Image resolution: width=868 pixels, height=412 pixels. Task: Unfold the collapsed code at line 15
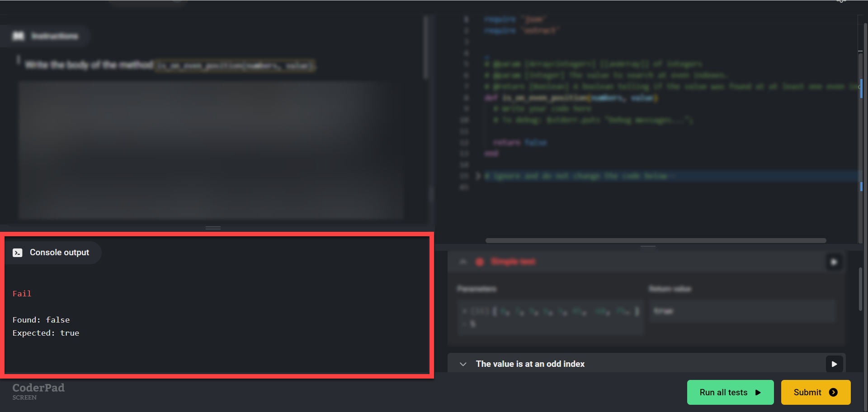coord(478,176)
